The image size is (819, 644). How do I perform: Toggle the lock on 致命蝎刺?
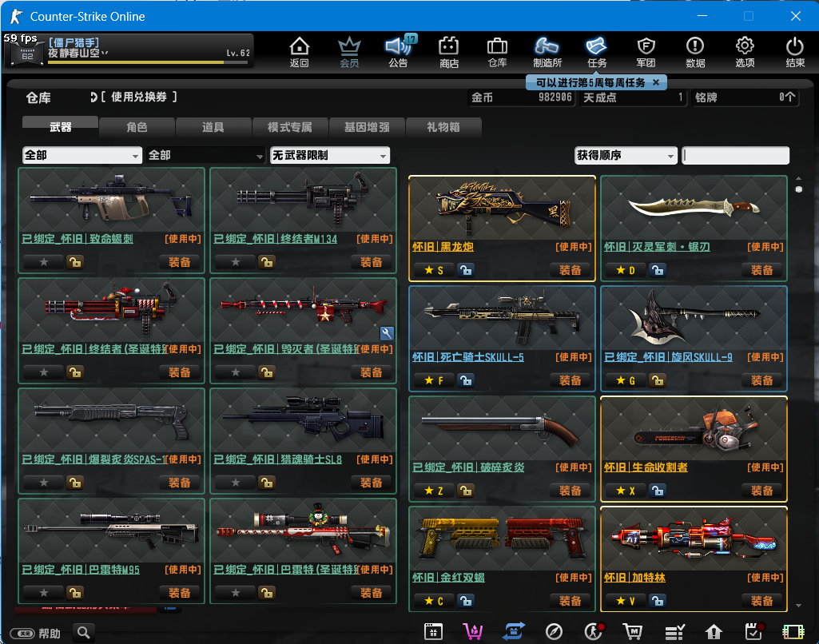[75, 262]
